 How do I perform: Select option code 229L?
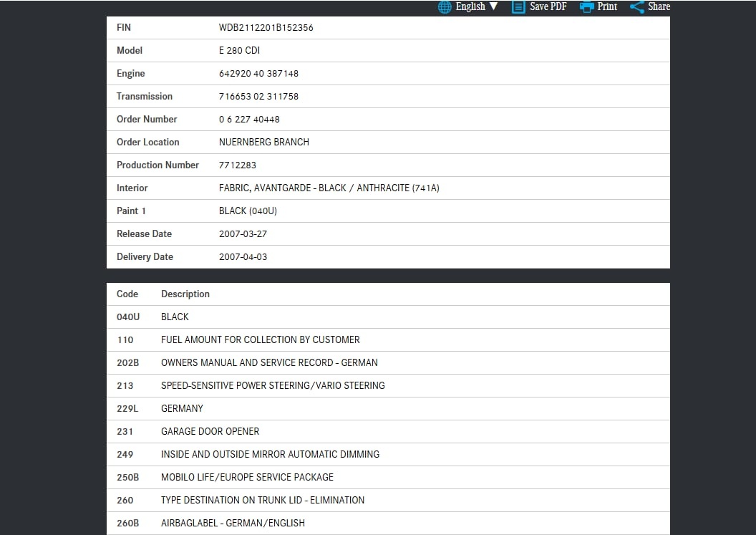tap(127, 409)
